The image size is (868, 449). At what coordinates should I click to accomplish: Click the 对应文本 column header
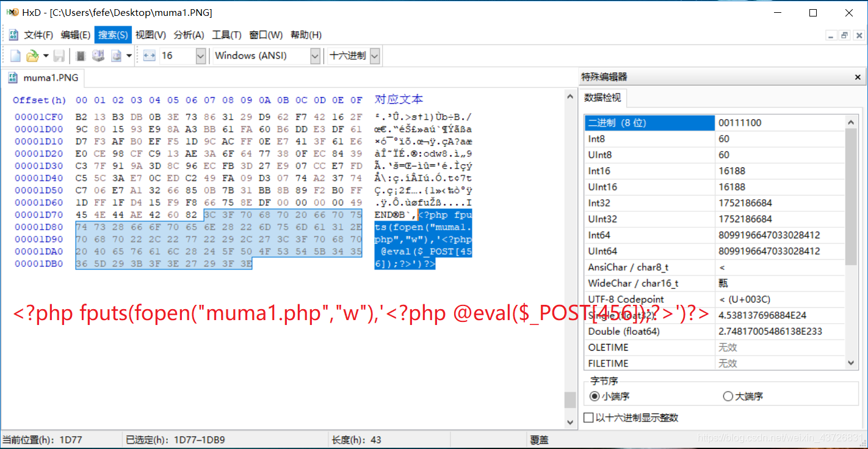tap(399, 99)
